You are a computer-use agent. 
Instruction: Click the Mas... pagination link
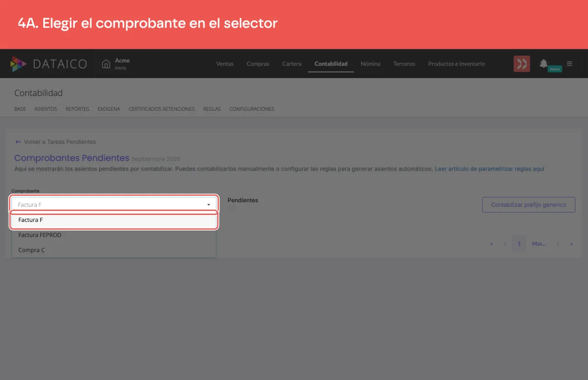click(539, 244)
